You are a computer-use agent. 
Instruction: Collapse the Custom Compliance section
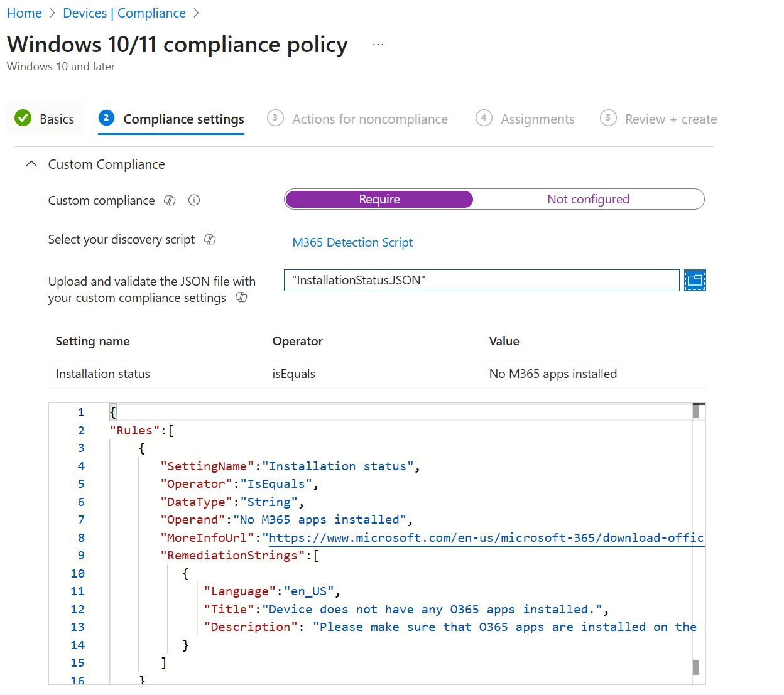31,164
